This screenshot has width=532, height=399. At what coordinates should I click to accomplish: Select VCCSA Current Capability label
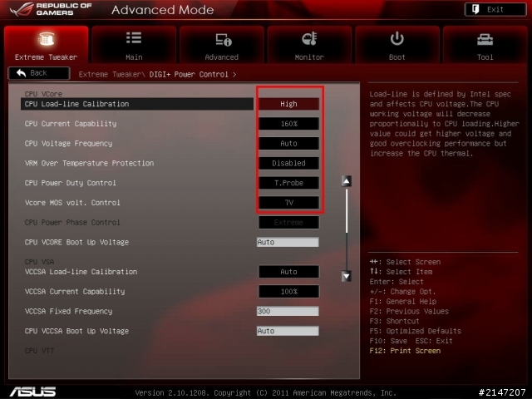pos(75,292)
